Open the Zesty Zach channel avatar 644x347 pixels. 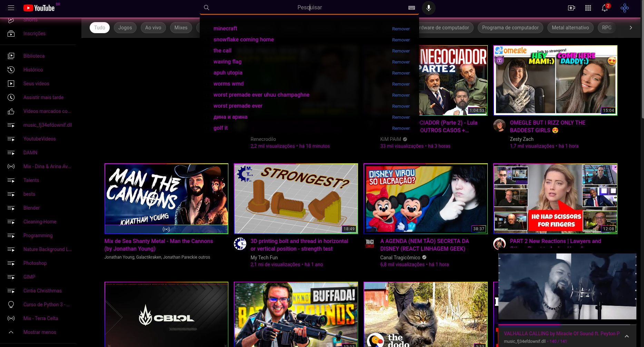(499, 125)
